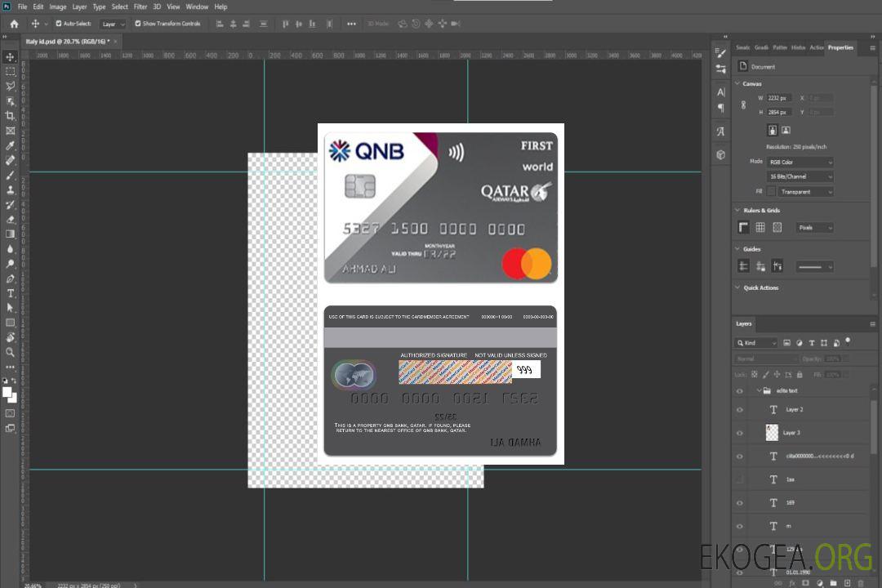Switch to the Actions tab
The height and width of the screenshot is (588, 882).
pyautogui.click(x=816, y=48)
